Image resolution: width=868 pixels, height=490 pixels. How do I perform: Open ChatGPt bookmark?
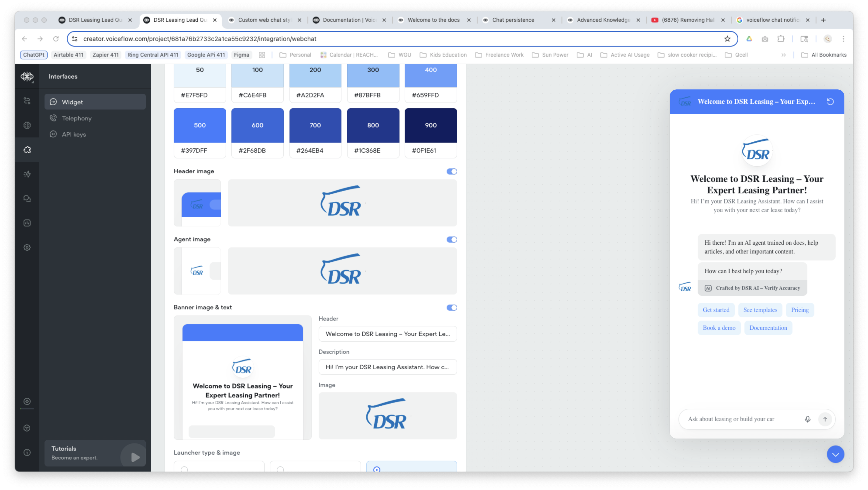[33, 55]
